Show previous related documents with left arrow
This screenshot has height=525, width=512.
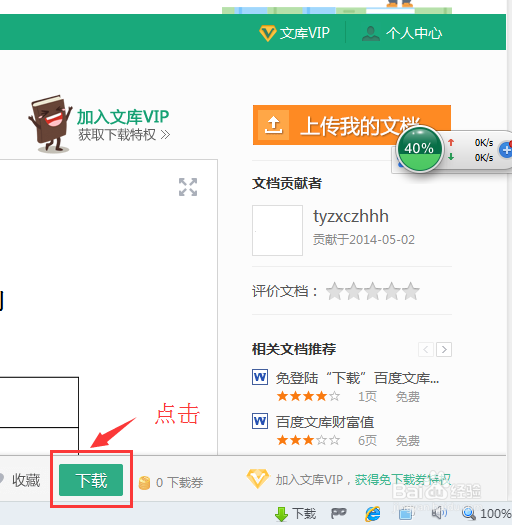426,350
